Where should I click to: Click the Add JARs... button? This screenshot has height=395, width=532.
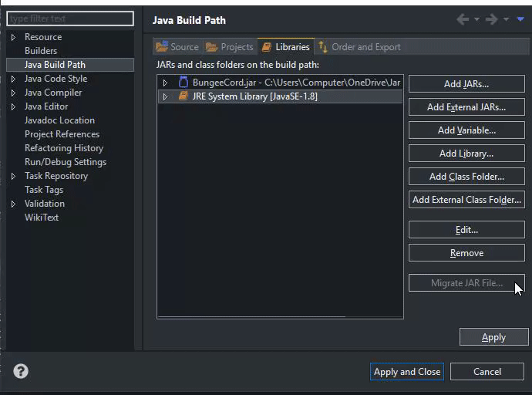click(x=466, y=84)
